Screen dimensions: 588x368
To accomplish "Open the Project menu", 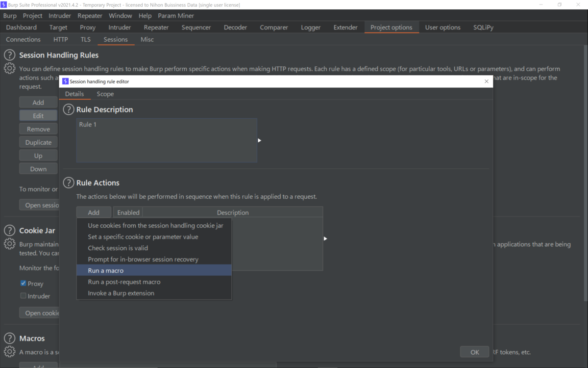I will 32,16.
